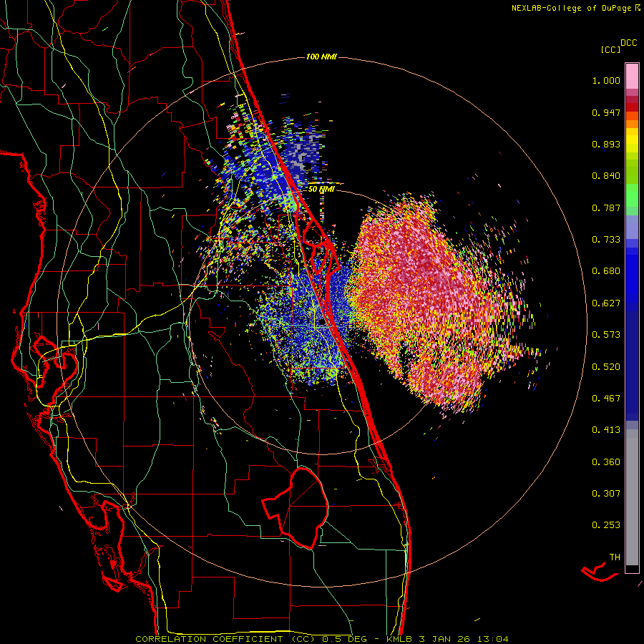Click the 0.840 value on the color scale
644x644 pixels.
[606, 176]
